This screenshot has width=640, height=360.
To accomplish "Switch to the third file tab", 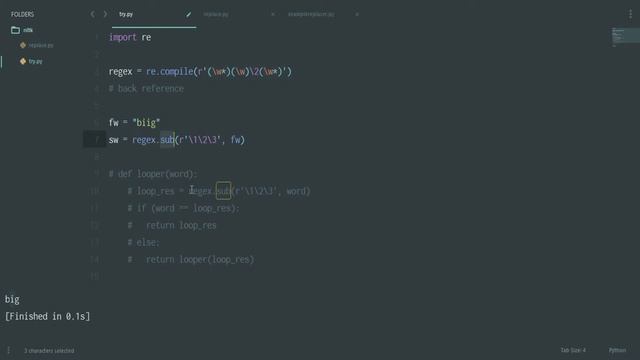I will 311,14.
